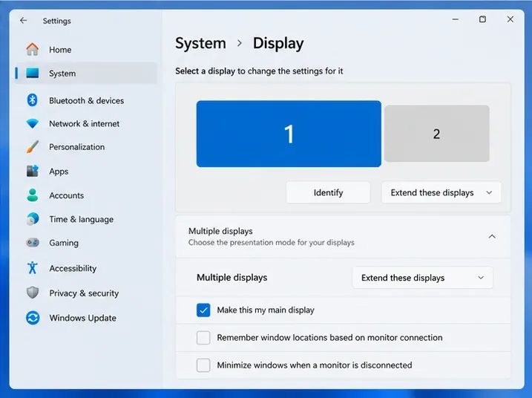The image size is (532, 398).
Task: Click the Gaming controller icon
Action: pos(33,243)
